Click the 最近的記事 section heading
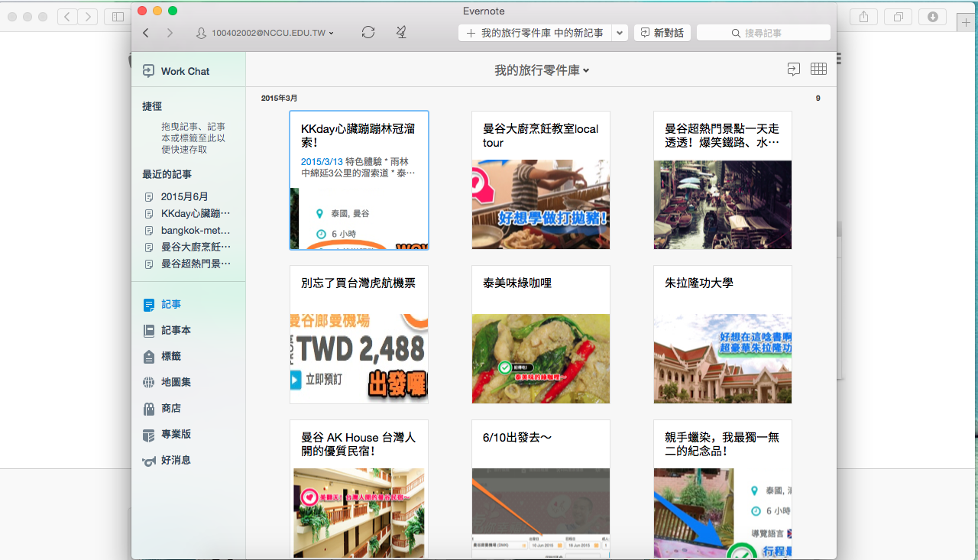This screenshot has width=978, height=560. pyautogui.click(x=167, y=174)
